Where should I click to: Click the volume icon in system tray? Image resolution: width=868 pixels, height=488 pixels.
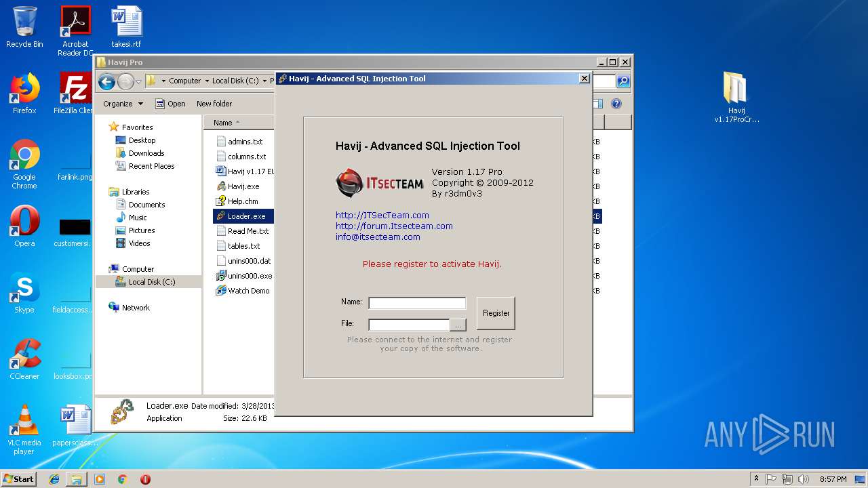tap(803, 479)
